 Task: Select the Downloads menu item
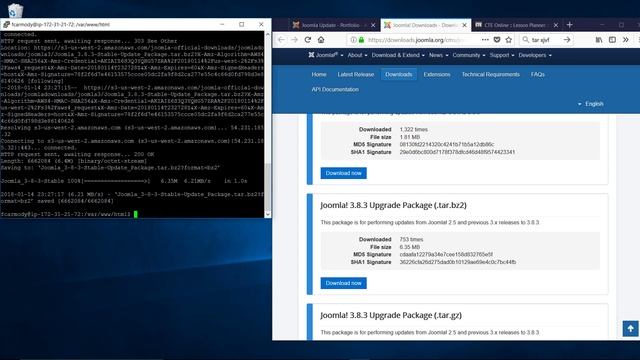(398, 74)
